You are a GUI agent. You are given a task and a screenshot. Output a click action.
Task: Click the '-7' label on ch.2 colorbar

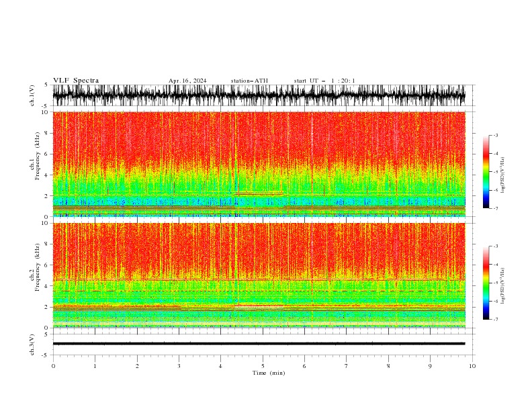point(495,319)
